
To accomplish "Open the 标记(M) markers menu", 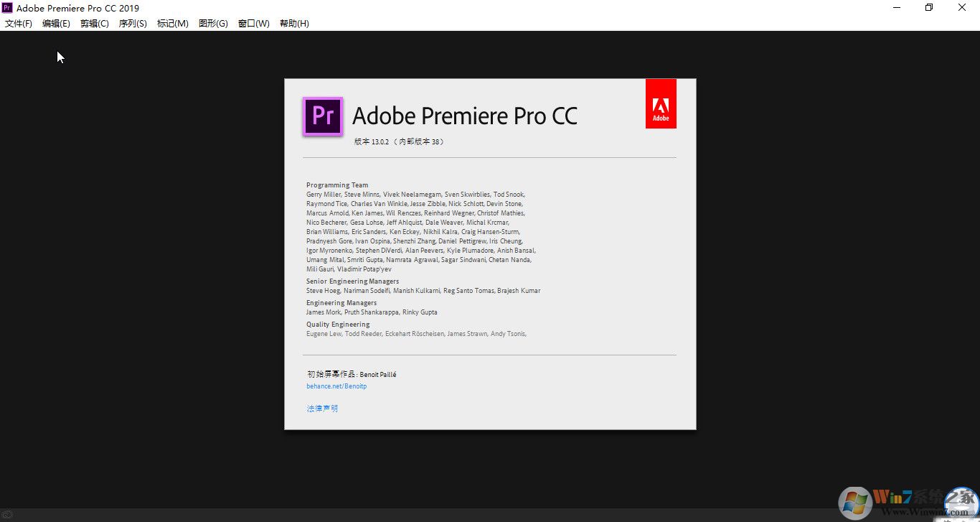I will tap(172, 23).
